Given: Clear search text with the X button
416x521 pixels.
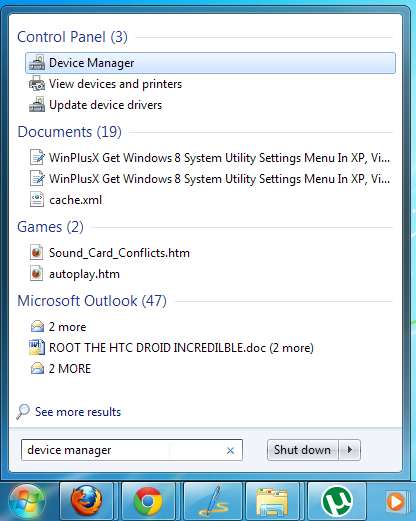Looking at the screenshot, I should click(230, 451).
